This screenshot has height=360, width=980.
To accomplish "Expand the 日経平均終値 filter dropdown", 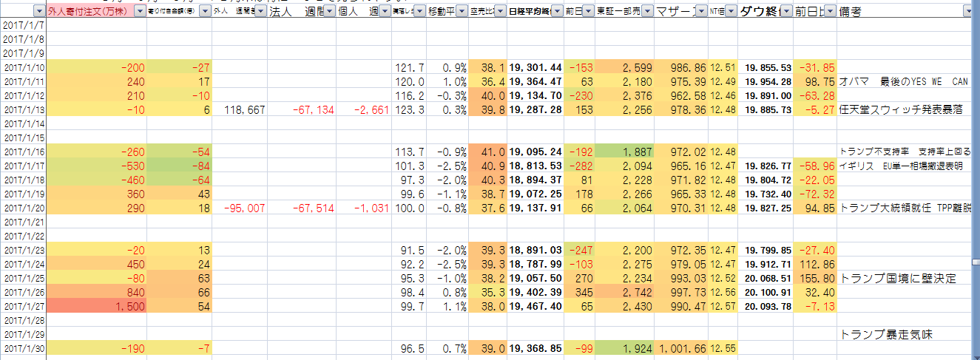I will point(555,12).
